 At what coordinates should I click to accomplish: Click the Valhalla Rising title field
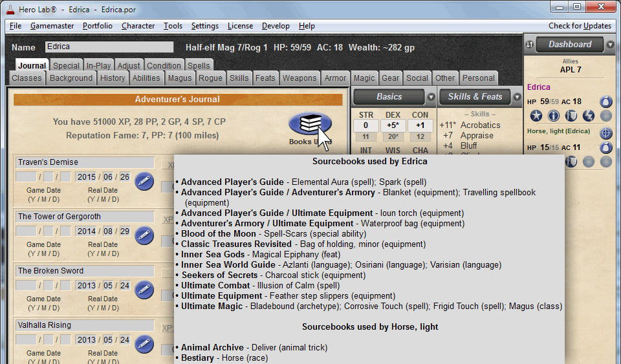[85, 325]
